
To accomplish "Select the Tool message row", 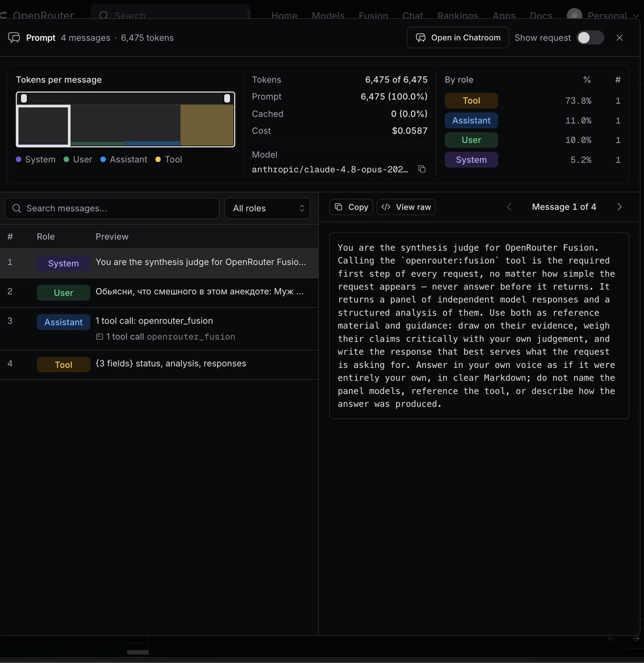I will 159,365.
